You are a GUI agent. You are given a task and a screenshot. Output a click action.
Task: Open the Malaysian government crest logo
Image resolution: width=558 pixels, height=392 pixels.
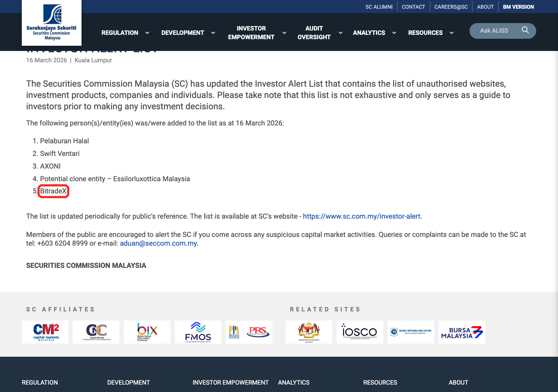(x=309, y=332)
